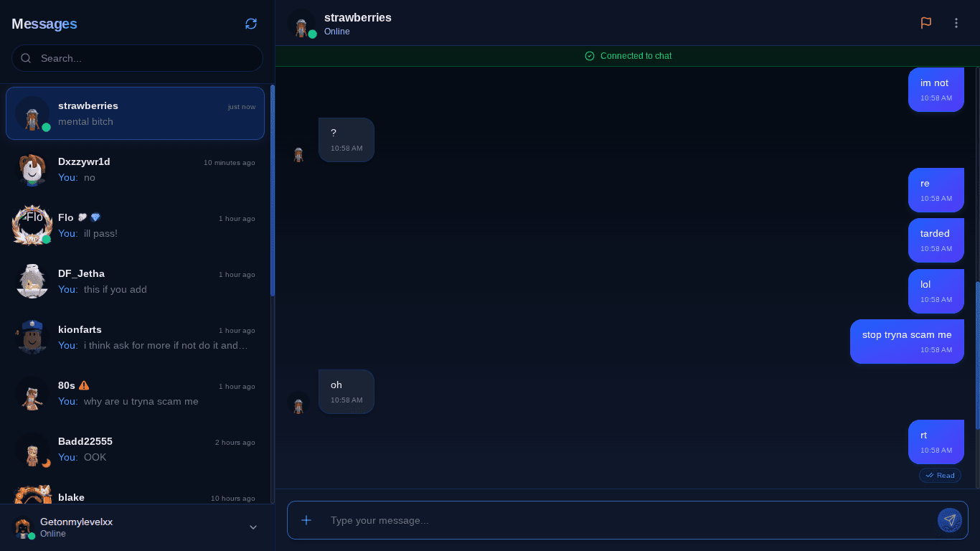Open the three-dot chat options menu
The height and width of the screenshot is (551, 980).
tap(956, 23)
